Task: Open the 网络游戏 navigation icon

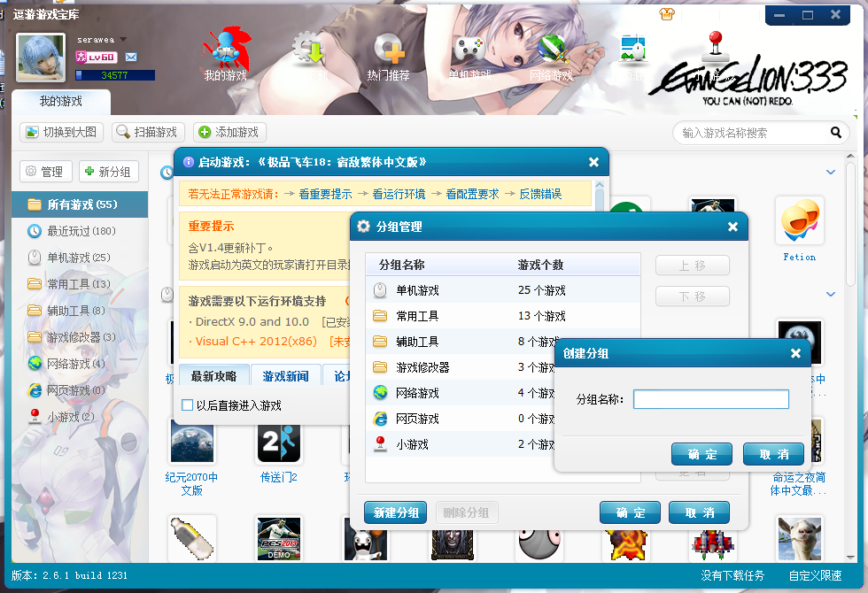Action: pyautogui.click(x=551, y=57)
